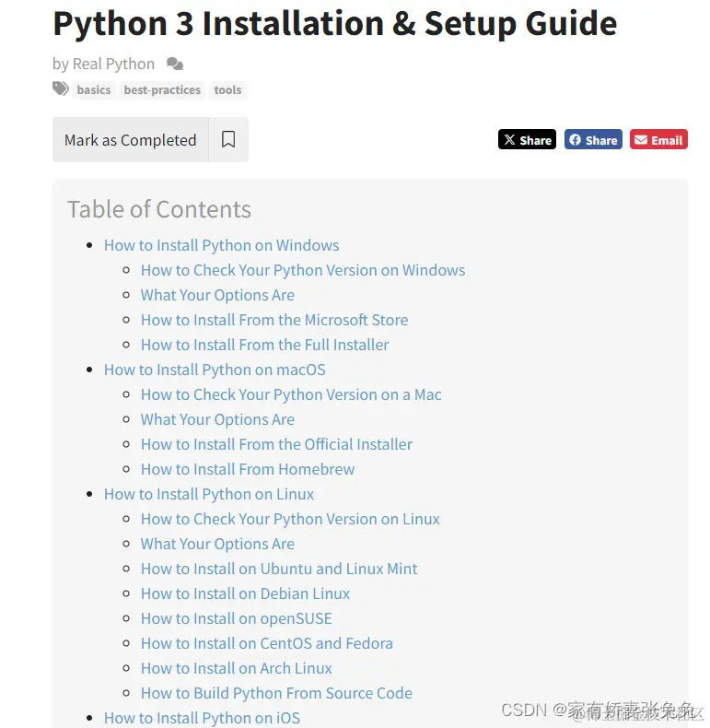Screen dimensions: 710x728
Task: Open How to Install on Ubuntu and Linux Mint
Action: pyautogui.click(x=279, y=569)
